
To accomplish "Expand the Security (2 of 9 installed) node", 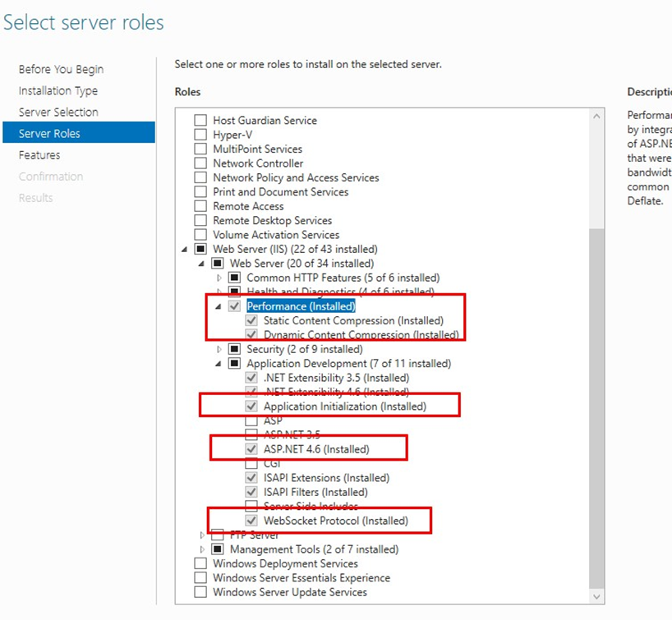I will 219,349.
